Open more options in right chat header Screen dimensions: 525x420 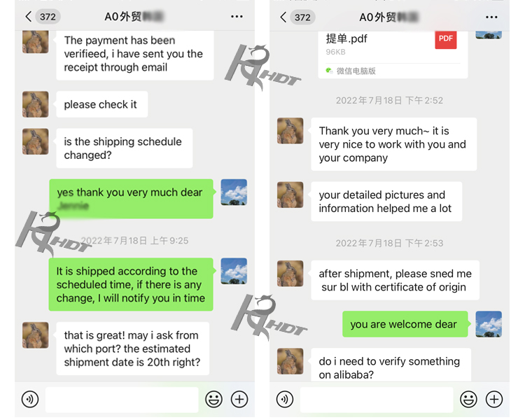(x=491, y=17)
